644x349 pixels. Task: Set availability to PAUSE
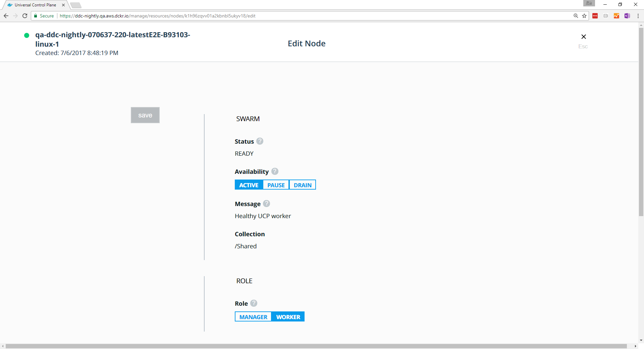click(276, 185)
